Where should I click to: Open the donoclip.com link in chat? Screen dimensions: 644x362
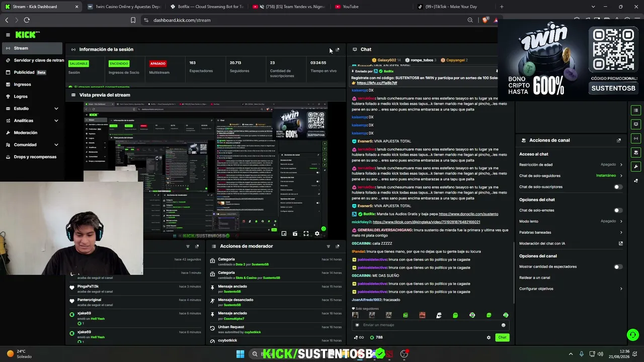click(468, 214)
